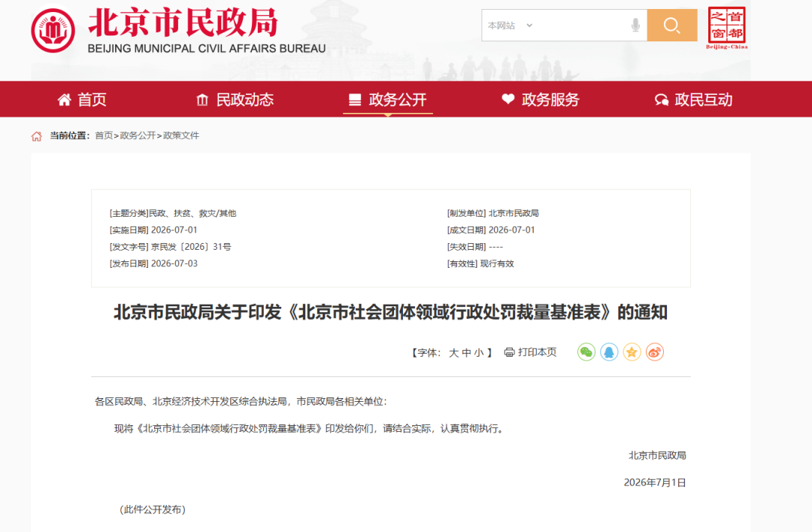Click the 发布日期 2026-07-03 value
The image size is (812, 532).
[174, 263]
